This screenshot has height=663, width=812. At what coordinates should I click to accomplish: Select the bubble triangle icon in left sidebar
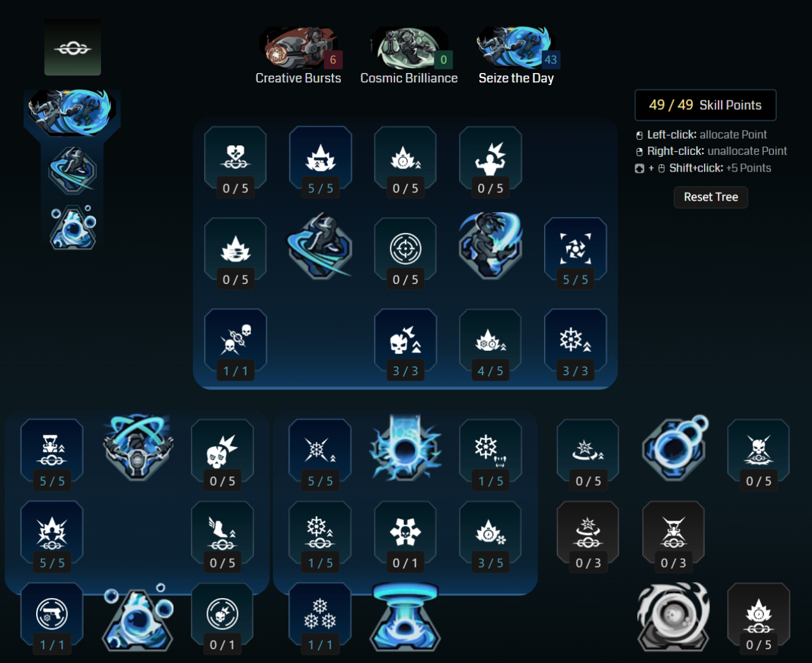pos(73,227)
